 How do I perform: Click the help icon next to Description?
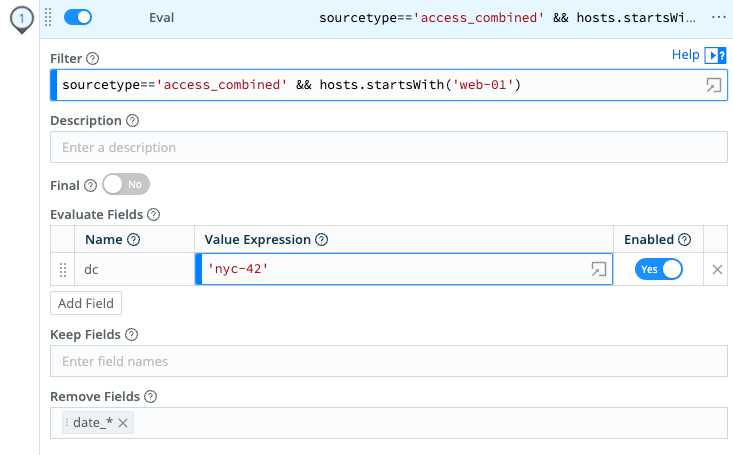click(x=132, y=121)
